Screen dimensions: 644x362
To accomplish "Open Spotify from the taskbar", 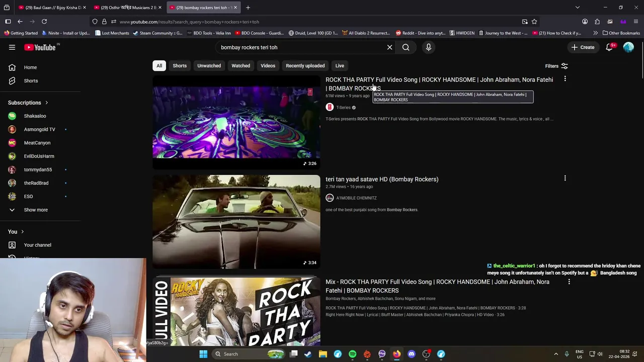I will click(352, 354).
